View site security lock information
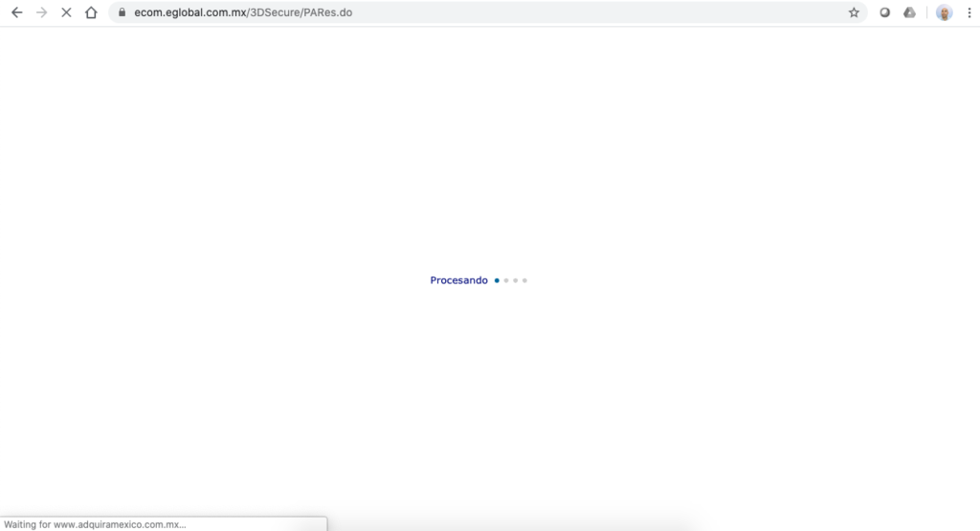The height and width of the screenshot is (531, 980). click(122, 12)
